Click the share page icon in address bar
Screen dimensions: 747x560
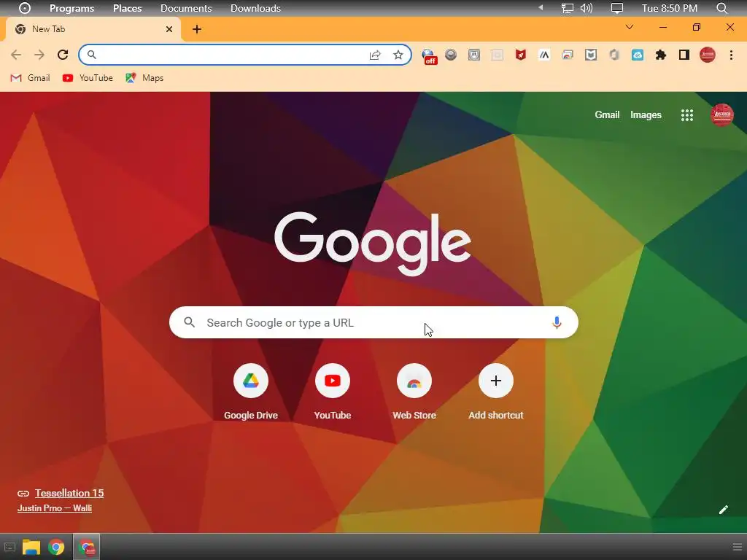[x=375, y=55]
